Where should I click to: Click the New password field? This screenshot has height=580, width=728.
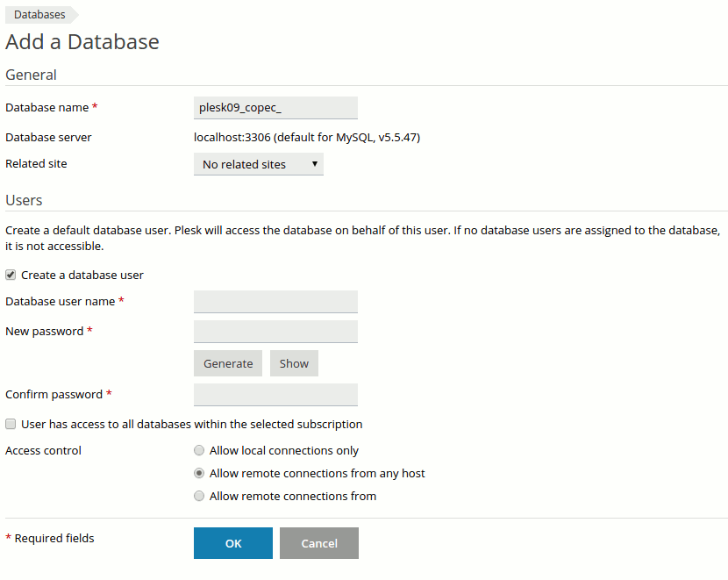click(275, 332)
